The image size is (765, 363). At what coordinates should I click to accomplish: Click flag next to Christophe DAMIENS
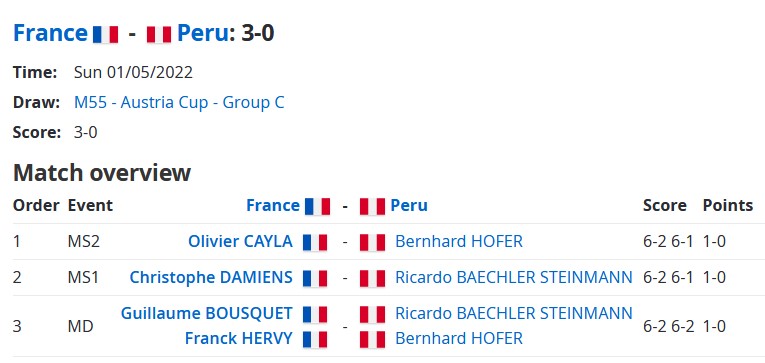point(315,279)
